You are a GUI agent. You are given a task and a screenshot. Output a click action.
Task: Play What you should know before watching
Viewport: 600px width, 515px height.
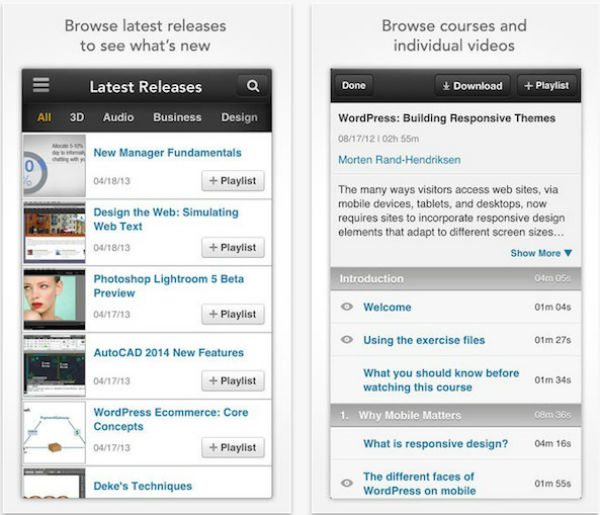click(441, 380)
